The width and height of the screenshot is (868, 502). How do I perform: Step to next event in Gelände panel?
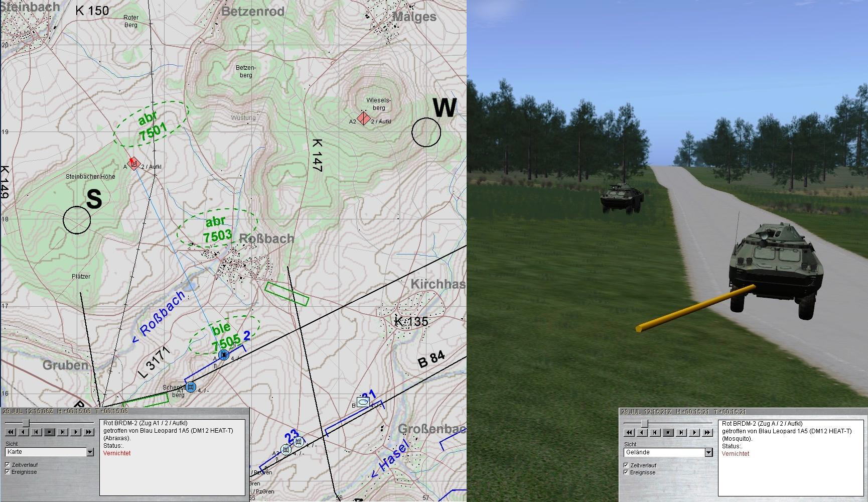pos(681,432)
